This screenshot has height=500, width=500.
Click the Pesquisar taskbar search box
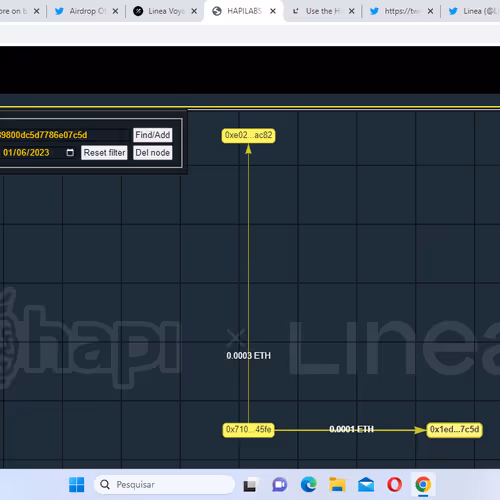pos(165,485)
